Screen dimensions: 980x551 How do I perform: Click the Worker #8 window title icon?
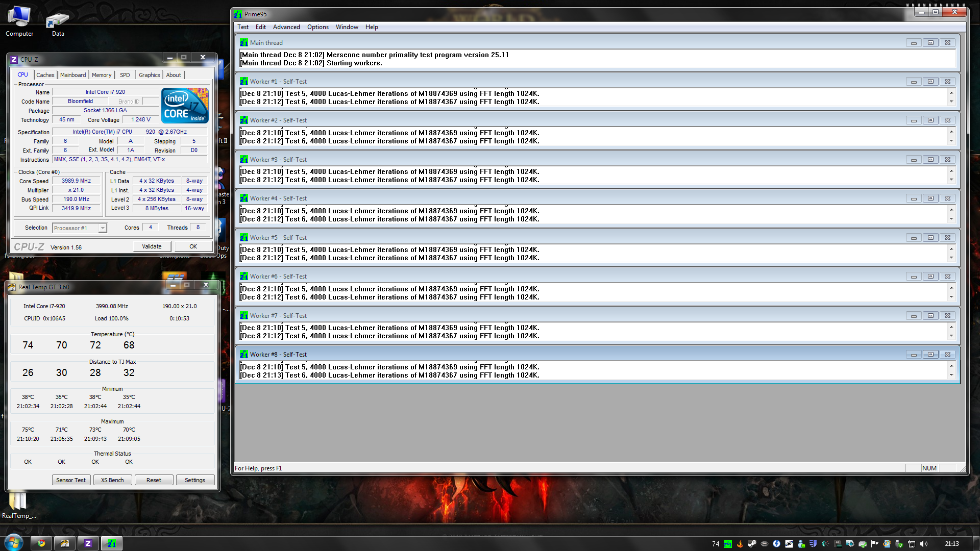coord(244,355)
